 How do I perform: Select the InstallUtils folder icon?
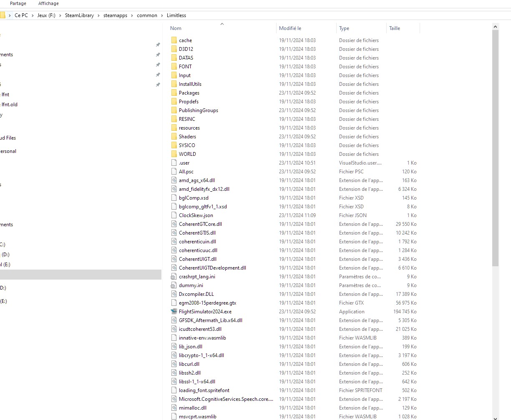point(174,84)
